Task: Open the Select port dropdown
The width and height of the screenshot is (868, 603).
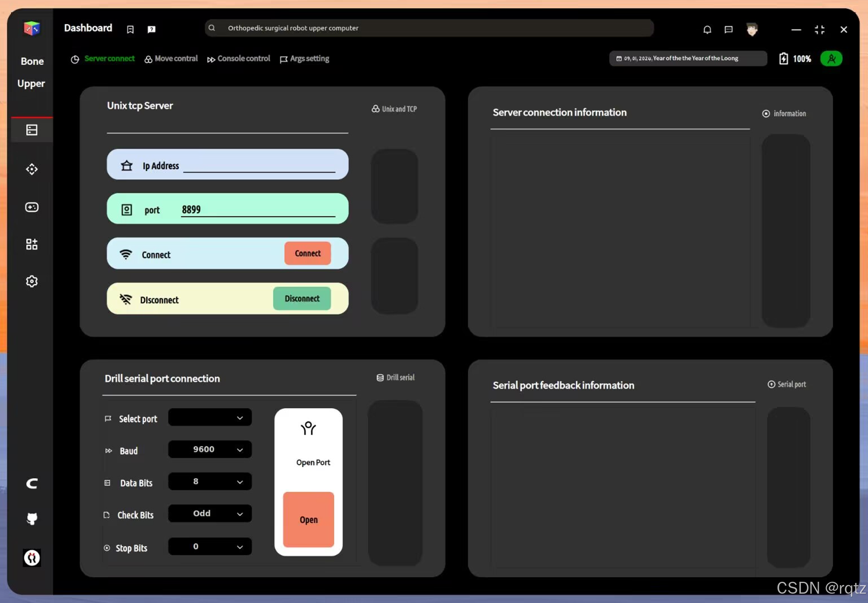Action: (210, 418)
